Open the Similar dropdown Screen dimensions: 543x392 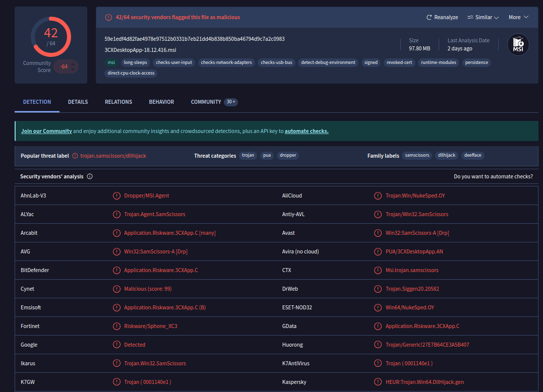pos(483,17)
